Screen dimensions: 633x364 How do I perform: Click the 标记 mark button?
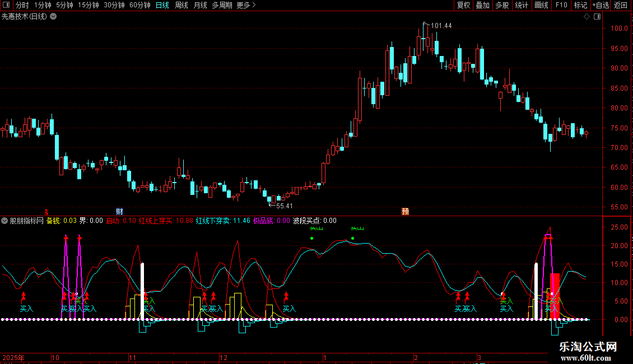pyautogui.click(x=580, y=5)
